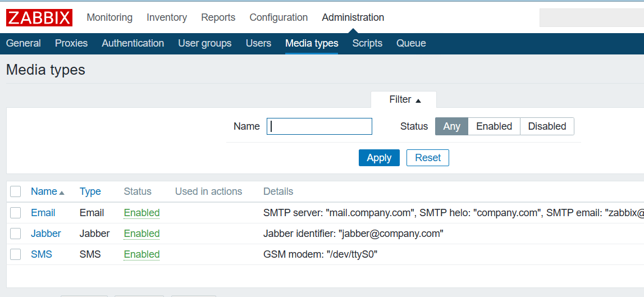
Task: Open the Authentication section
Action: (x=133, y=43)
